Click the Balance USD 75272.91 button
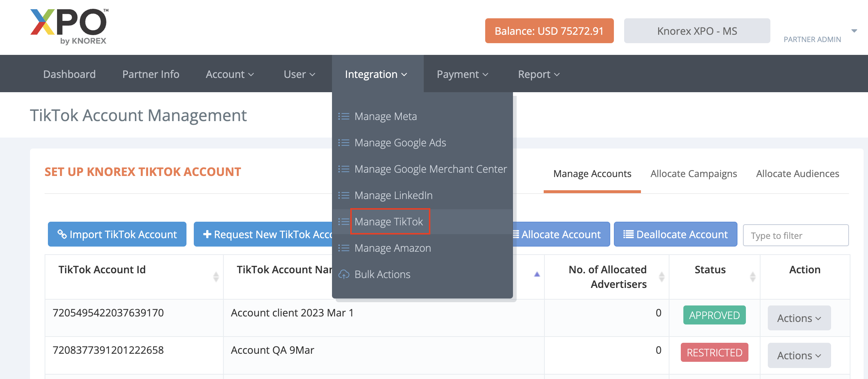 coord(549,31)
